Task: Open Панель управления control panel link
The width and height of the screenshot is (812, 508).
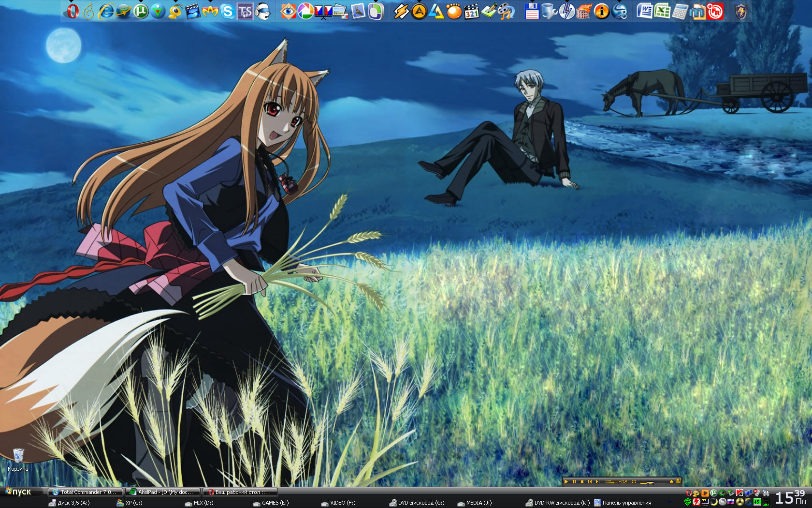Action: [x=623, y=503]
